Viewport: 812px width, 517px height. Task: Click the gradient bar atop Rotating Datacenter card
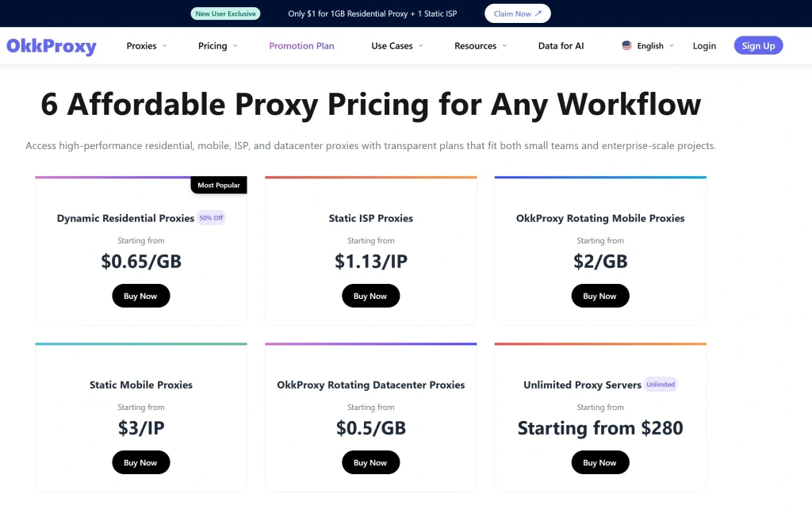[370, 343]
